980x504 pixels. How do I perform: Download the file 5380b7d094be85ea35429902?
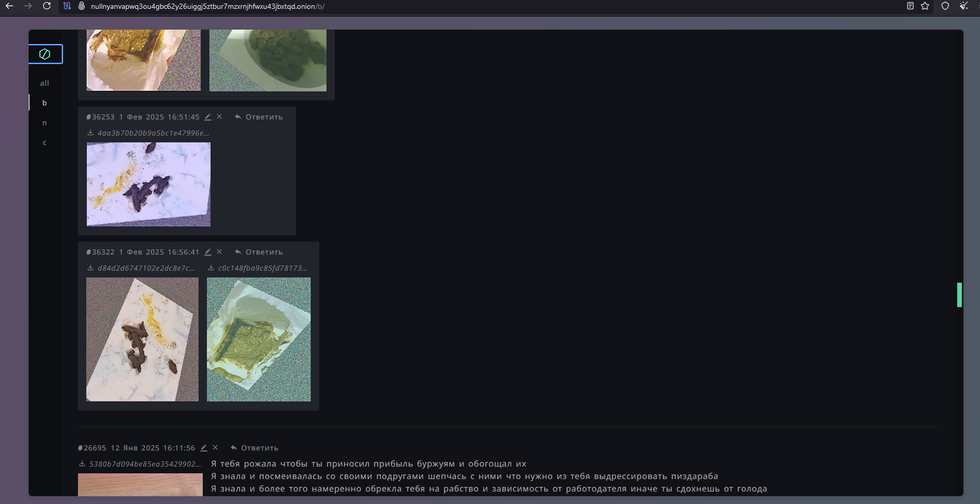pos(82,464)
